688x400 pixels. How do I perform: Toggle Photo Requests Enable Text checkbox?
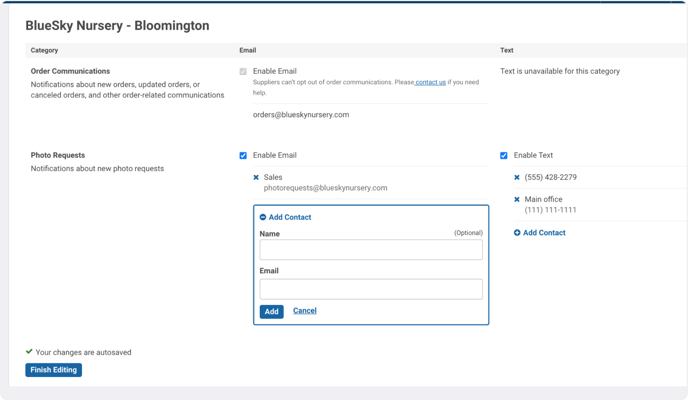[504, 156]
